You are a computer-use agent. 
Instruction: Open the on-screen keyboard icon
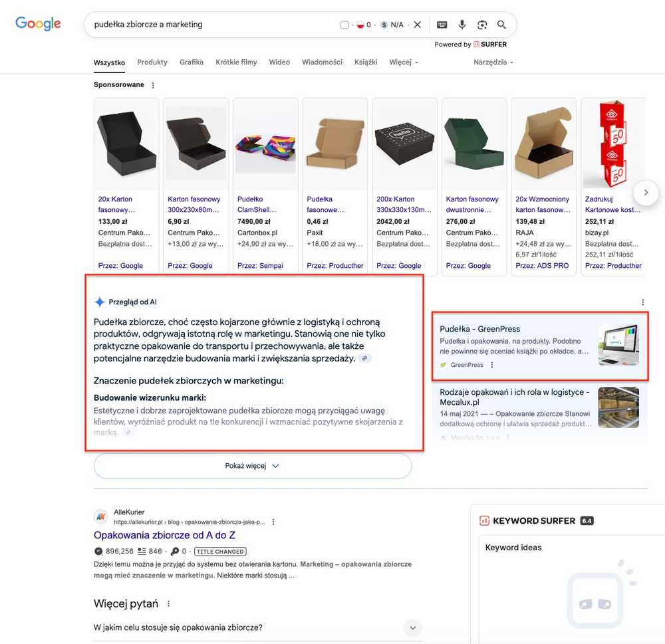[x=442, y=25]
